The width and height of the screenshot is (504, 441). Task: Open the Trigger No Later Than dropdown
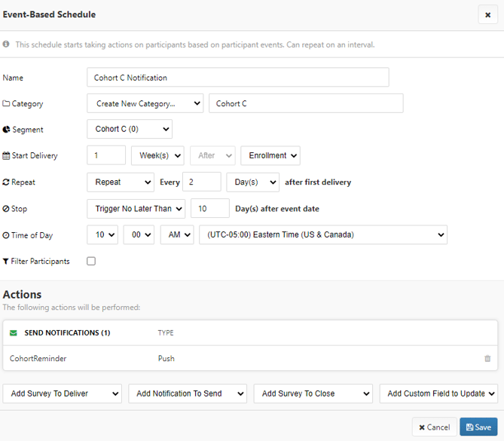point(136,208)
